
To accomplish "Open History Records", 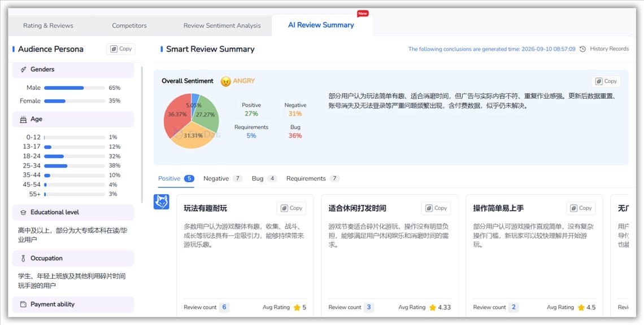I will pos(609,49).
